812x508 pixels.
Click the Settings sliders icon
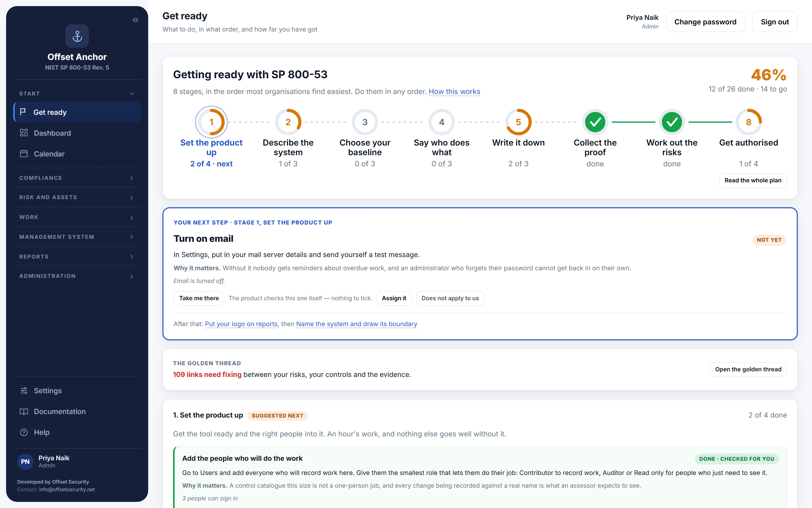pos(24,390)
